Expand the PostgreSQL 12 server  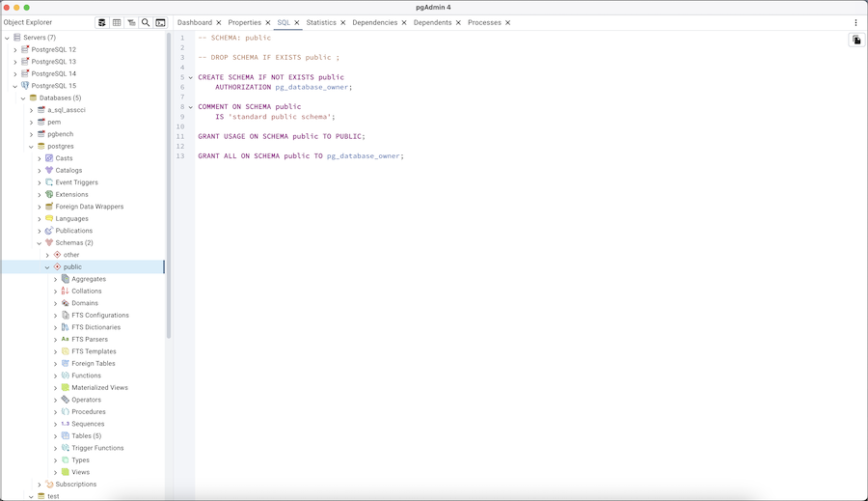[15, 50]
